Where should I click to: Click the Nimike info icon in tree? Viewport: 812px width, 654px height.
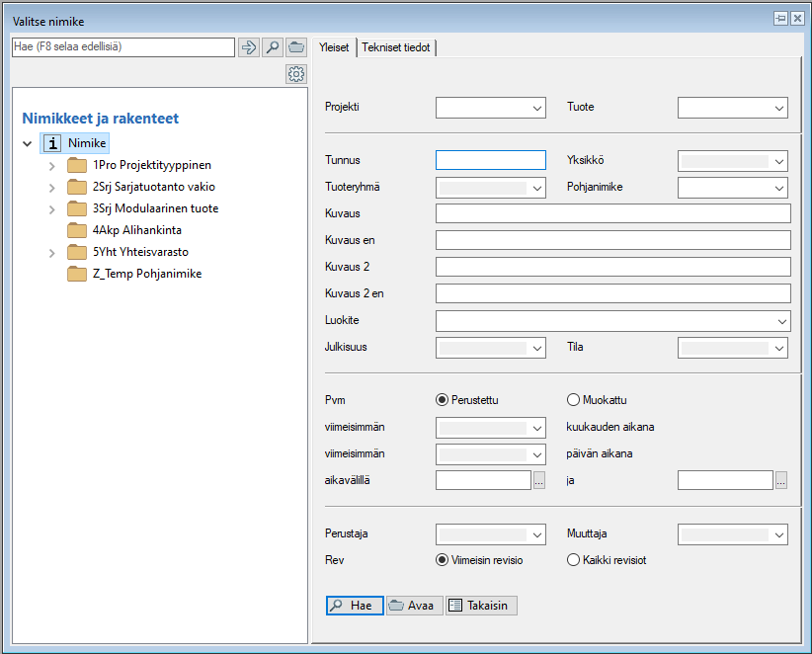pos(53,143)
